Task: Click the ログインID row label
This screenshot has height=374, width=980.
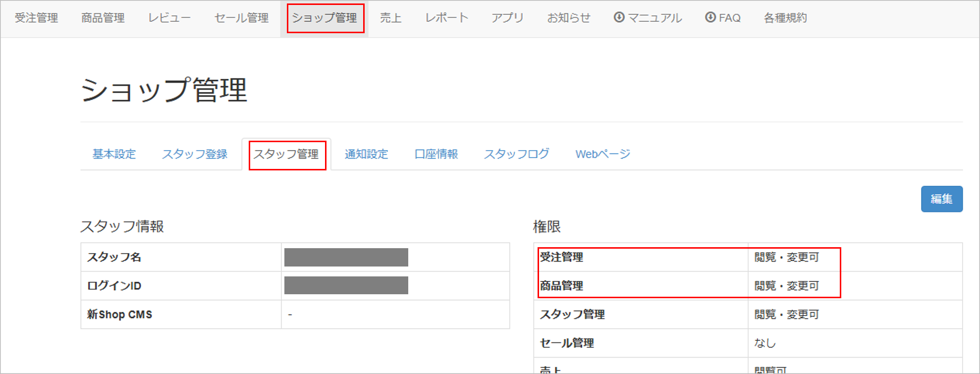Action: click(x=114, y=286)
